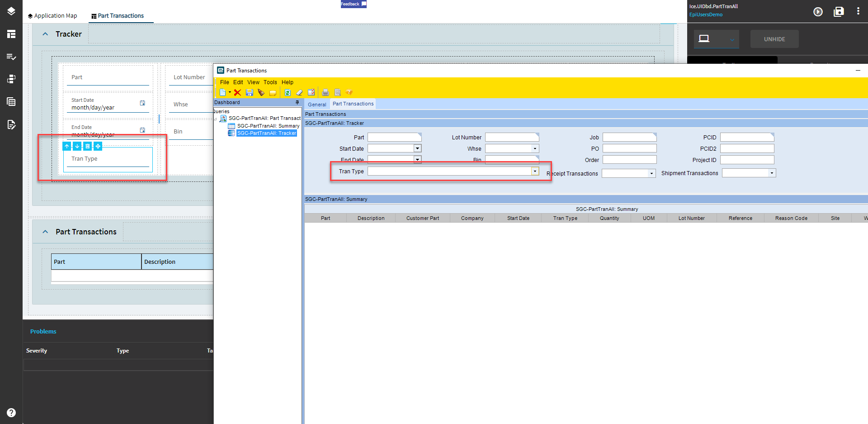868x424 pixels.
Task: Open the Edit menu
Action: (238, 82)
